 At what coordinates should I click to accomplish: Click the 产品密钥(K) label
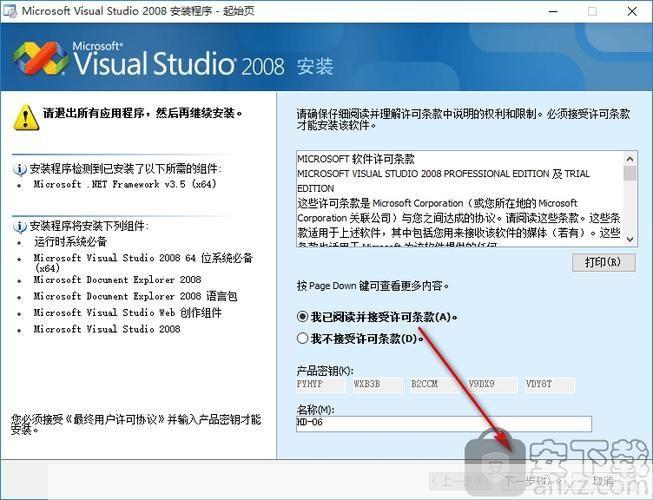[325, 370]
